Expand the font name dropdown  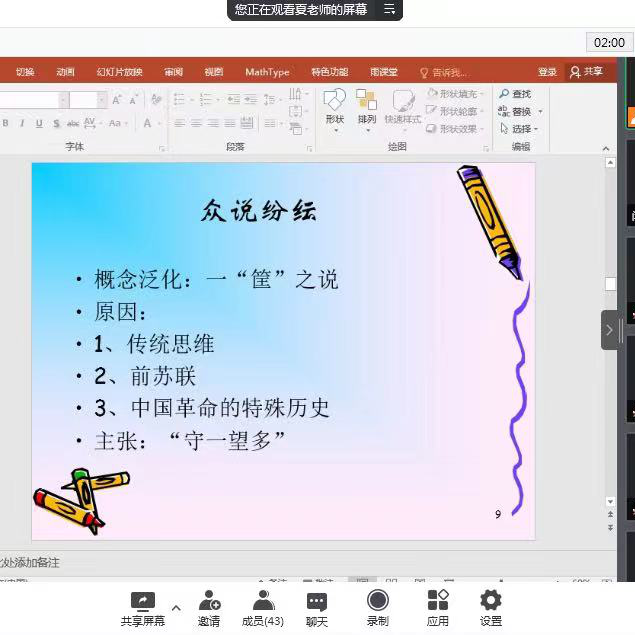[64, 100]
